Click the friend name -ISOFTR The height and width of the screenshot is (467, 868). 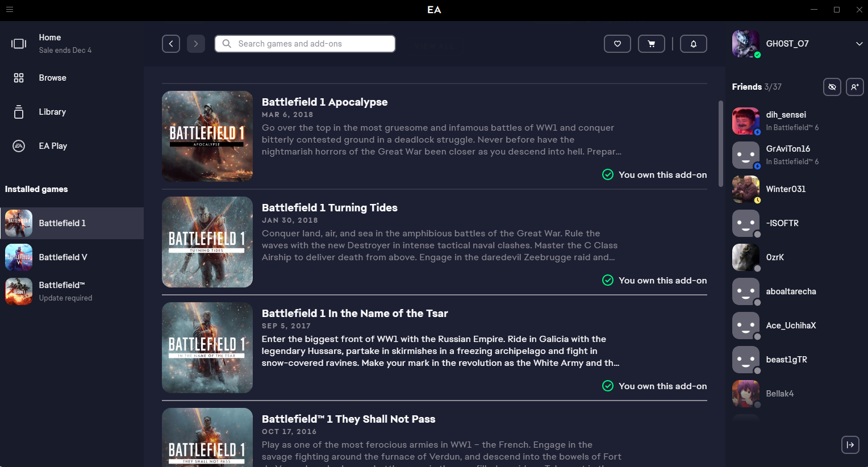point(782,223)
